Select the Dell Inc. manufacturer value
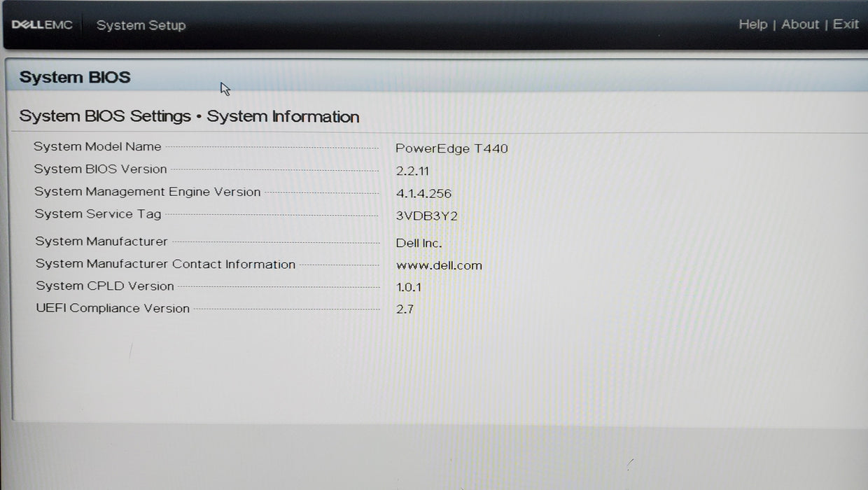This screenshot has width=868, height=490. 419,244
